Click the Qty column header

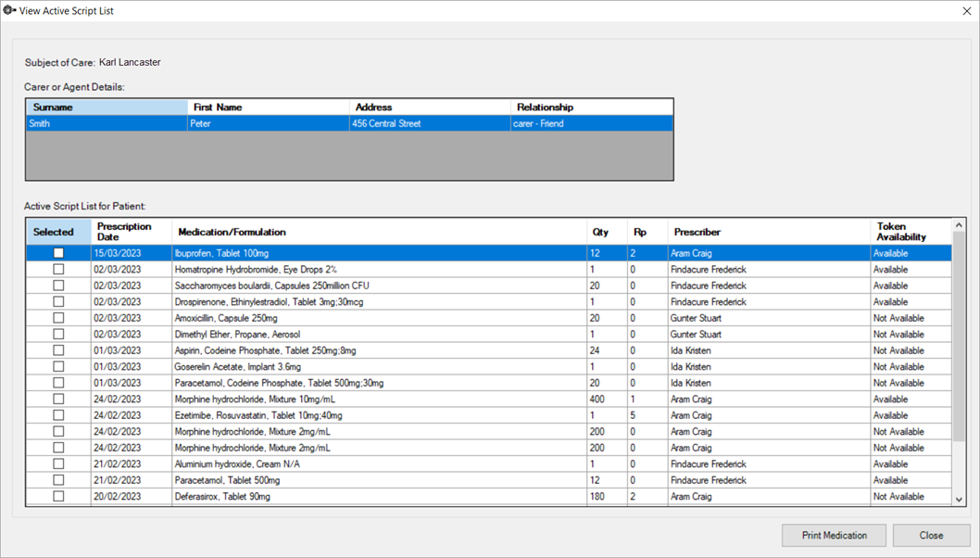pos(607,232)
